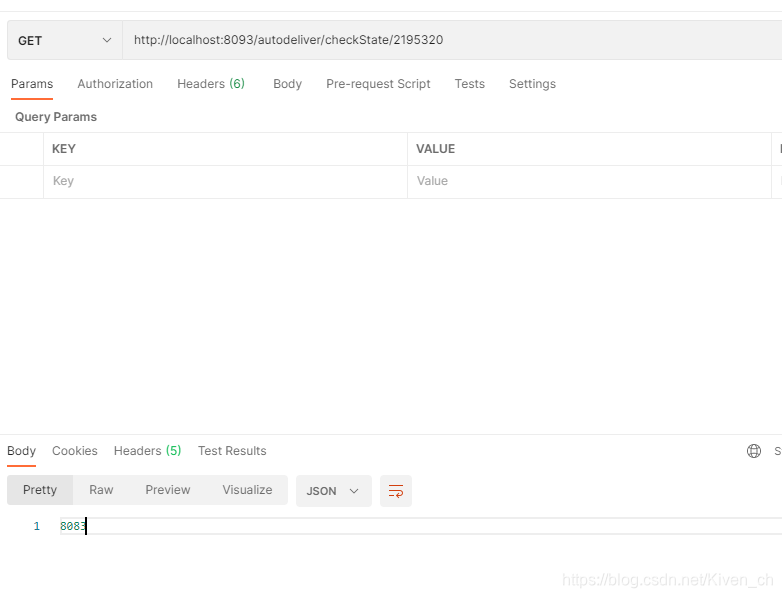782x598 pixels.
Task: Click line number 1 in response
Action: click(x=36, y=526)
